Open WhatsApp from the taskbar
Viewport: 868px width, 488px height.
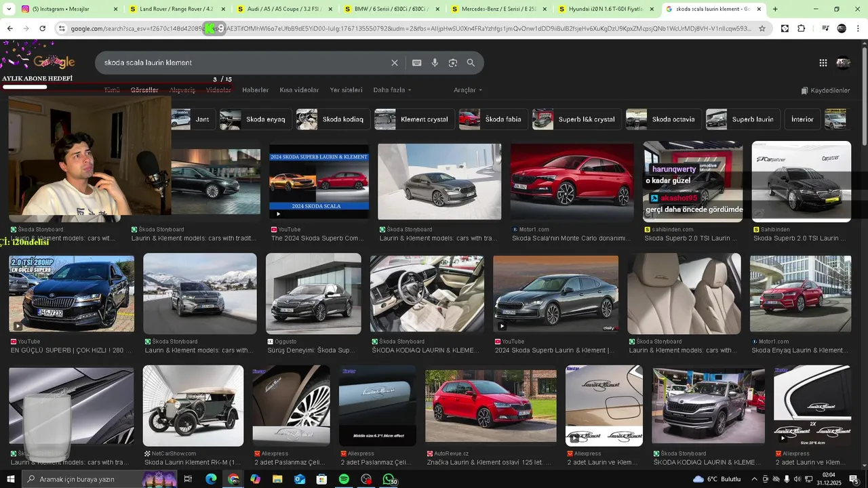pyautogui.click(x=389, y=479)
